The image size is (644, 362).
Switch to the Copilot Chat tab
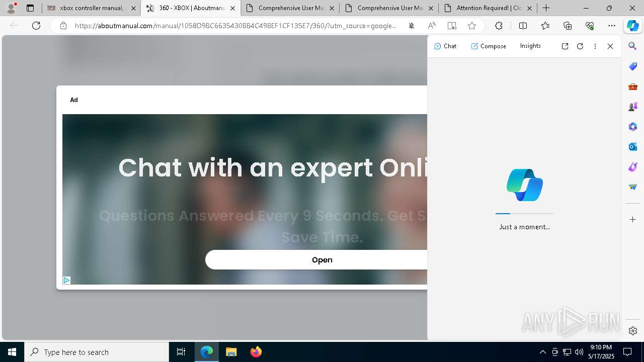pos(445,46)
